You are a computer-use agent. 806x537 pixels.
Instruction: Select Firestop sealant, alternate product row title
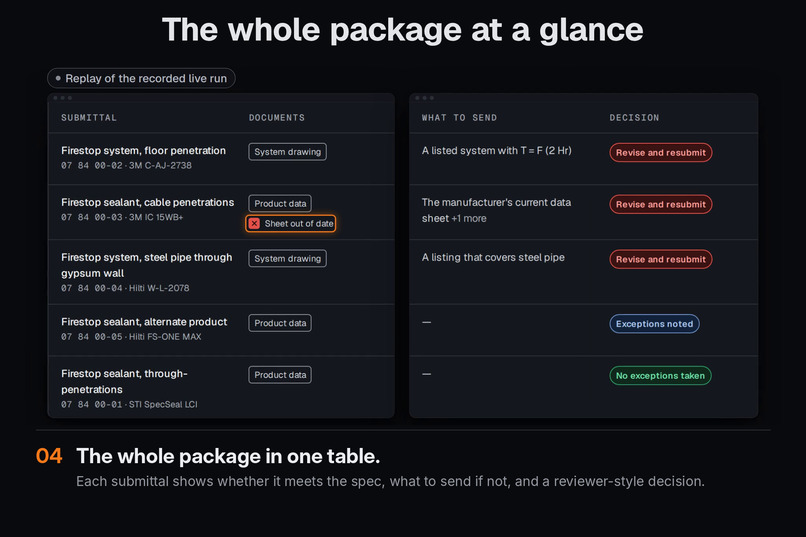[x=144, y=322]
